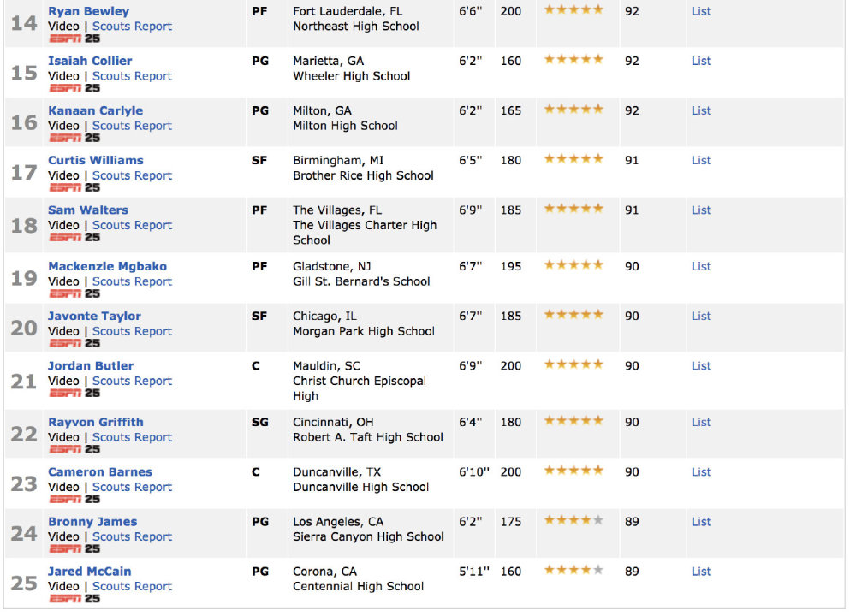Open Scouts Report for Curtis Williams
Image resolution: width=856 pixels, height=616 pixels.
(132, 175)
